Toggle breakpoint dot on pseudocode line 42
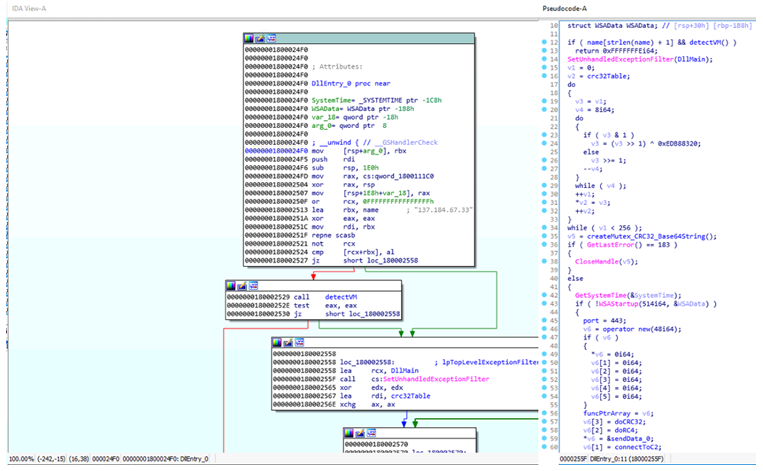Image resolution: width=763 pixels, height=471 pixels. pyautogui.click(x=543, y=296)
